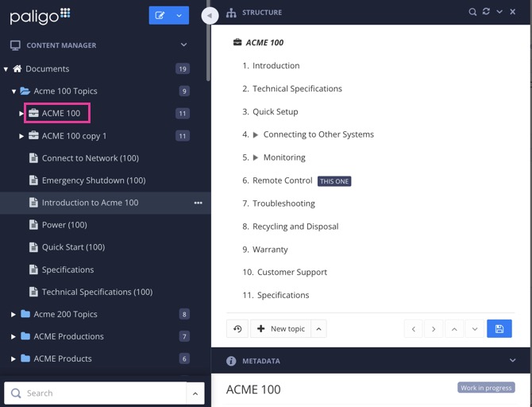Refresh the Structure panel
This screenshot has height=407, width=532.
click(486, 13)
